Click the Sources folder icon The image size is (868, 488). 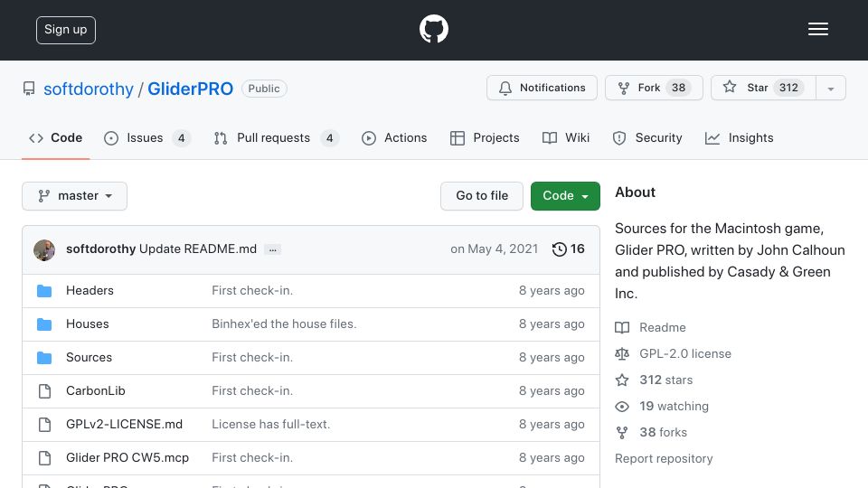(44, 358)
